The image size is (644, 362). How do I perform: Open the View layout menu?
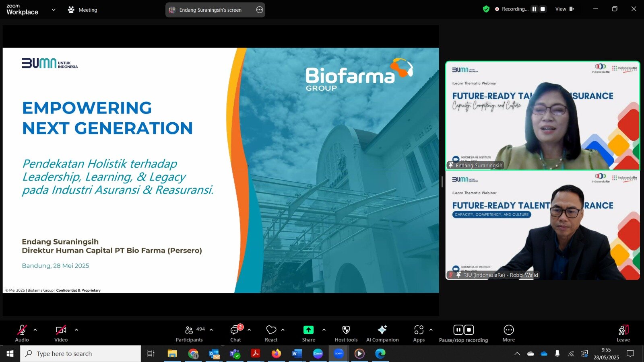[x=565, y=9]
